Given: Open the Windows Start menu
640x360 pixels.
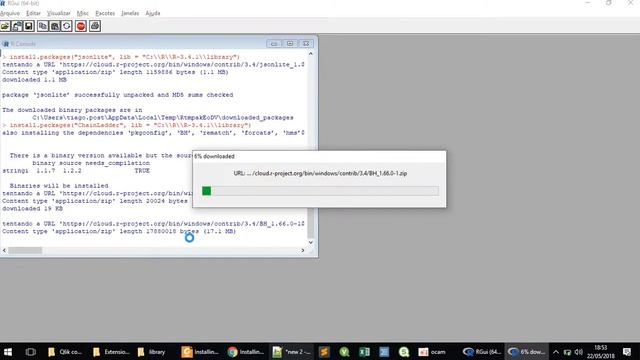Looking at the screenshot, I should [8, 351].
